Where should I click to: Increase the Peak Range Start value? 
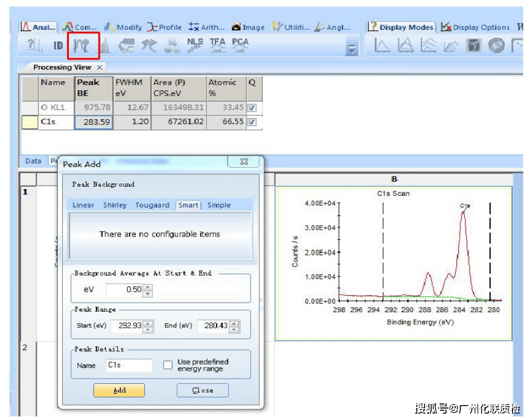click(x=148, y=323)
